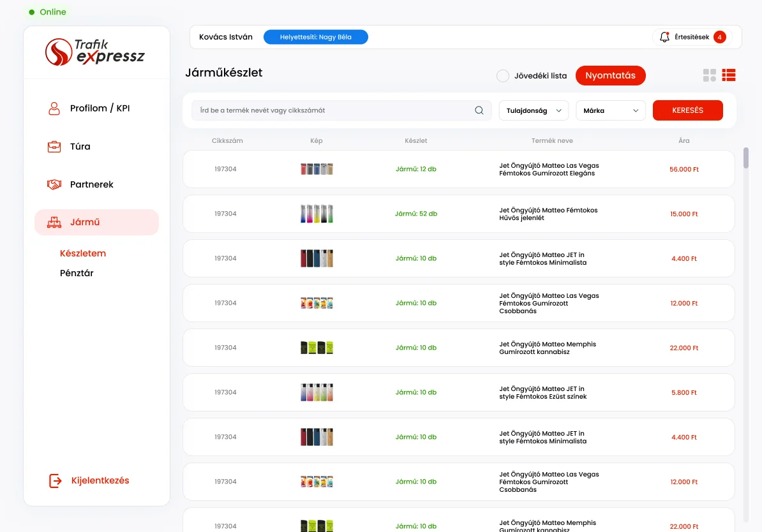Image resolution: width=762 pixels, height=532 pixels.
Task: Click the 5.800 Ft price
Action: pos(684,392)
